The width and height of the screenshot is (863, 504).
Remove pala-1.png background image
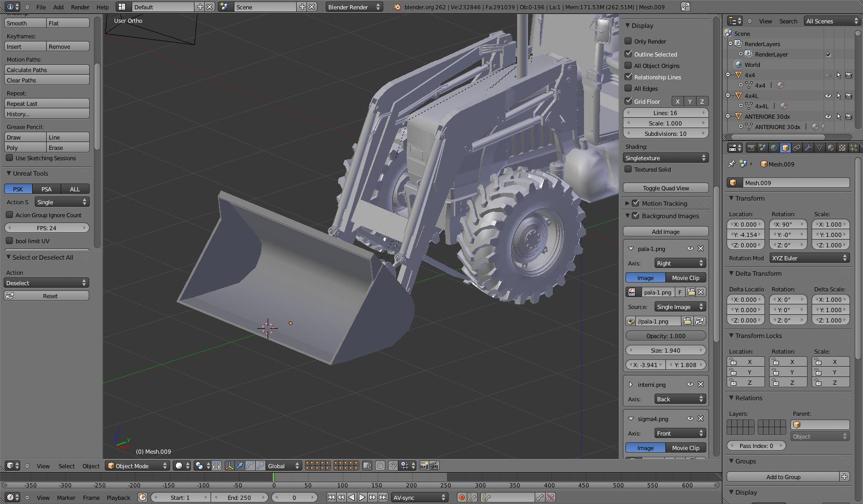[701, 248]
